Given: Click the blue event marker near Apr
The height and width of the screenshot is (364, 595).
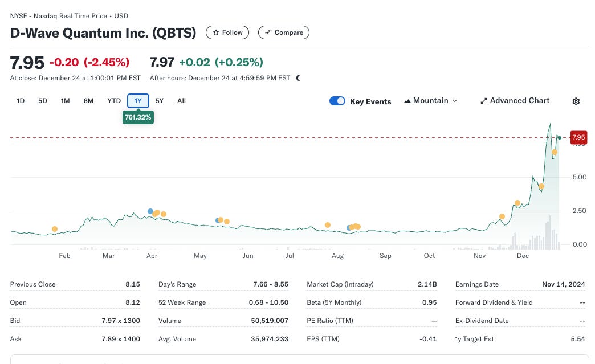Looking at the screenshot, I should pyautogui.click(x=150, y=211).
